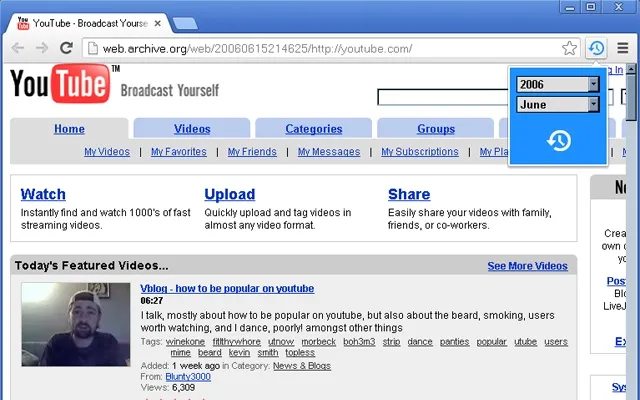Open the My Favorites link
The height and width of the screenshot is (400, 640).
[x=179, y=152]
